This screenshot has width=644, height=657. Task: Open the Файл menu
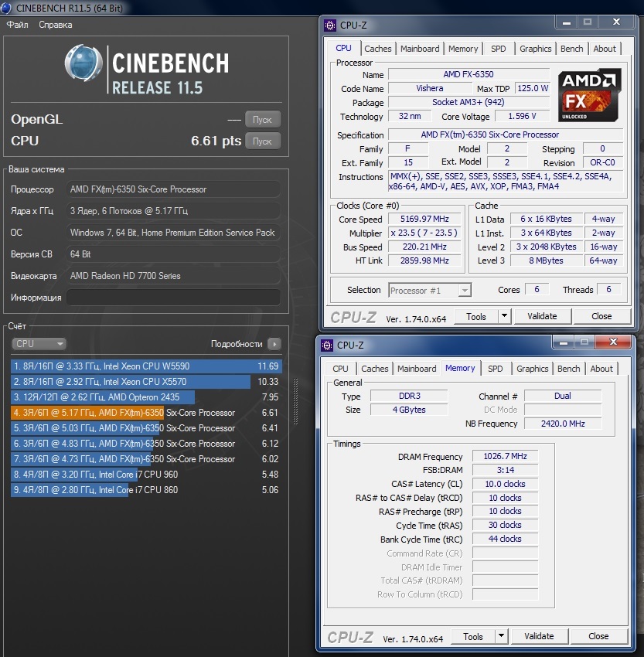coord(18,25)
